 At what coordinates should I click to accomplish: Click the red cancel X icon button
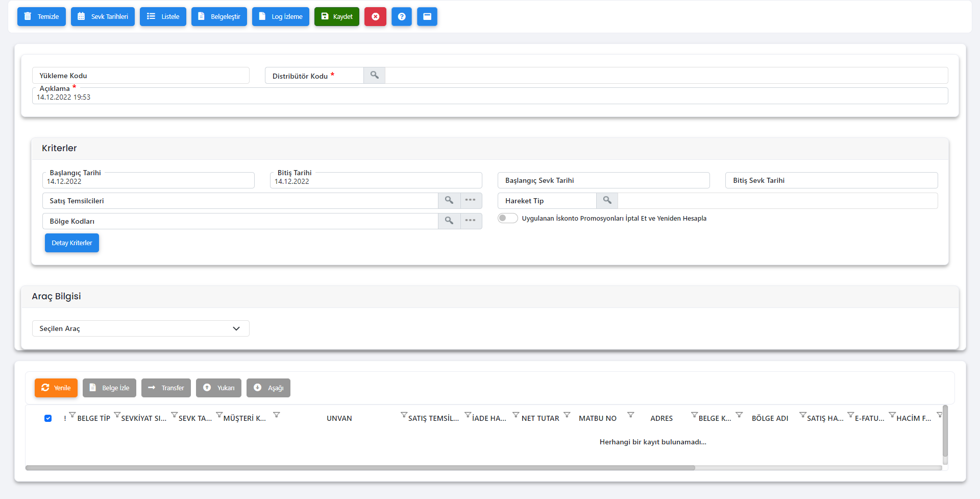pos(375,16)
